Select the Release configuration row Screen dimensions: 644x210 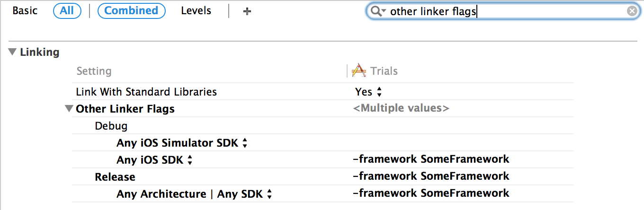[115, 177]
